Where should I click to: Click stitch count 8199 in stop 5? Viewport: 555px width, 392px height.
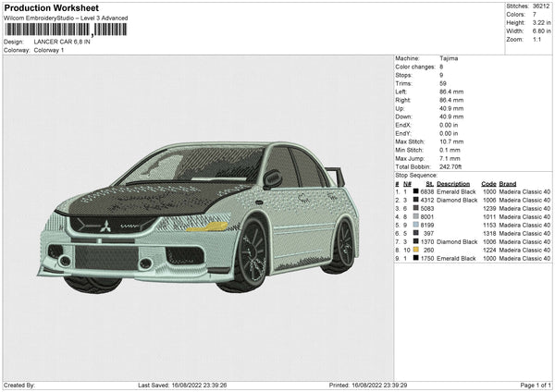coord(427,226)
